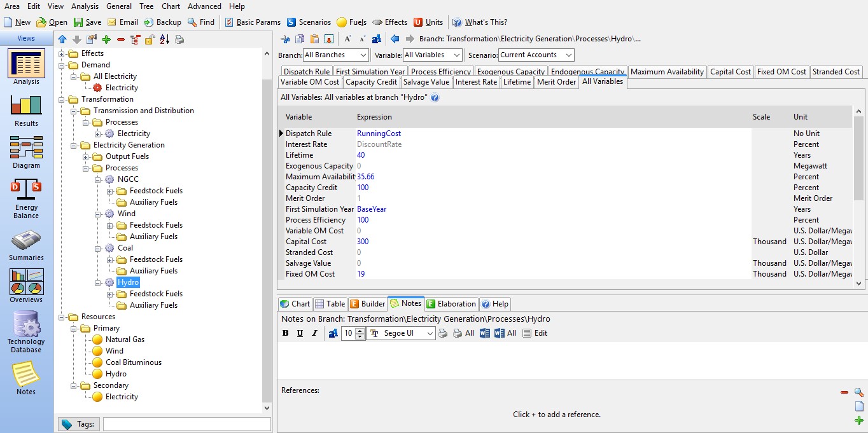
Task: Open the Segoe UI font dropdown
Action: point(401,333)
